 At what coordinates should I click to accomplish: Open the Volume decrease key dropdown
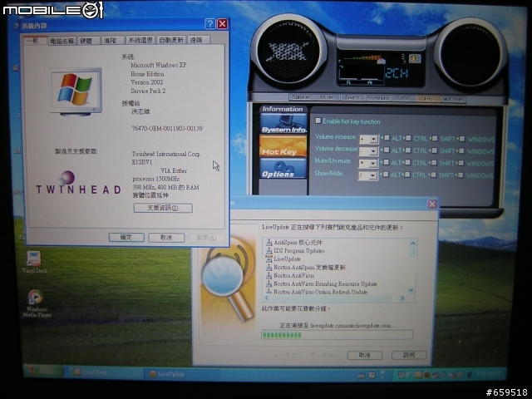tap(373, 151)
